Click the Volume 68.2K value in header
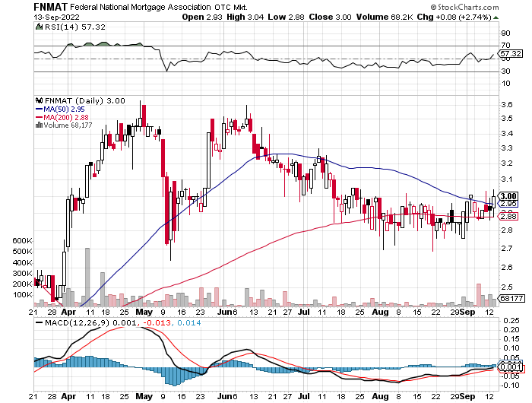This screenshot has height=403, width=532. [385, 17]
